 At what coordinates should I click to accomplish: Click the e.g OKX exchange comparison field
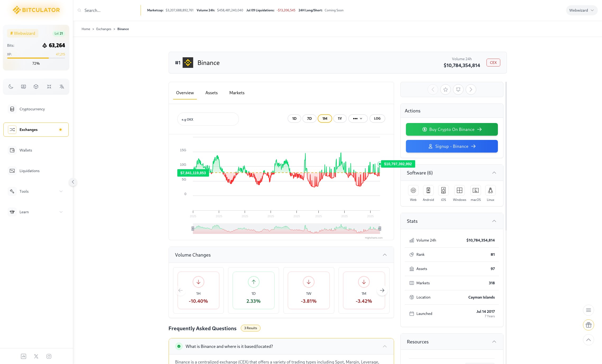tap(208, 119)
